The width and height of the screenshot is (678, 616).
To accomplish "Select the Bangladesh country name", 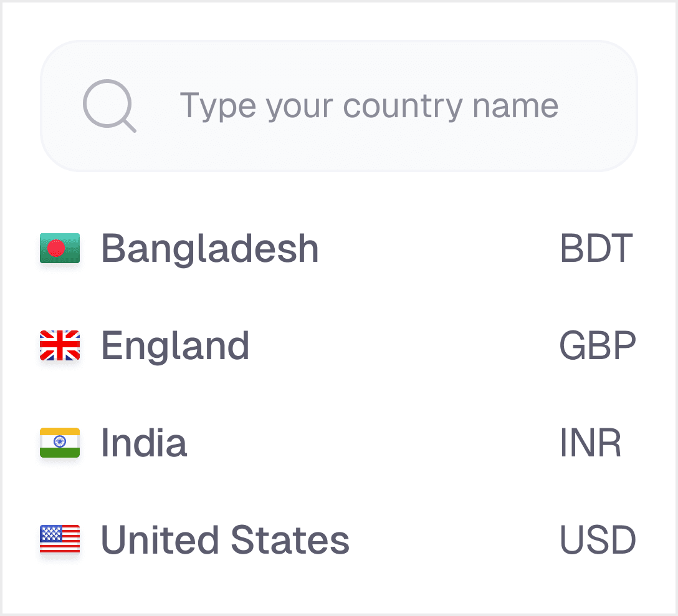I will click(x=210, y=248).
